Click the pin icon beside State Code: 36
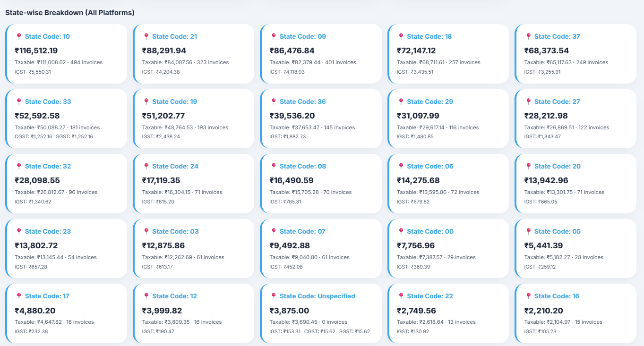This screenshot has height=346, width=644. (x=274, y=101)
